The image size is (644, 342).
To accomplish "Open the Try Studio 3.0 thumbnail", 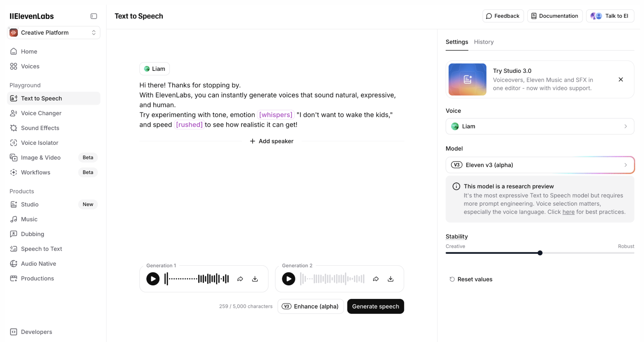I will 468,79.
